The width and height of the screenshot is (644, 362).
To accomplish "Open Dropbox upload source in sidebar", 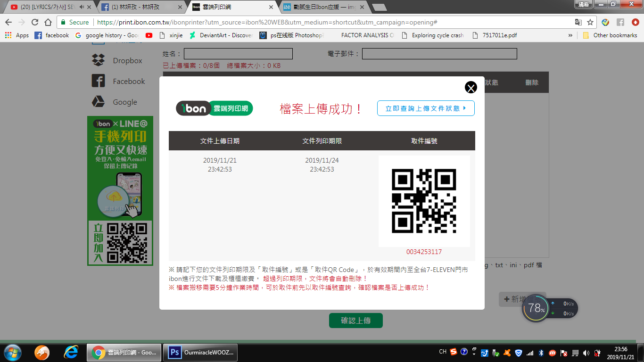I will click(117, 60).
